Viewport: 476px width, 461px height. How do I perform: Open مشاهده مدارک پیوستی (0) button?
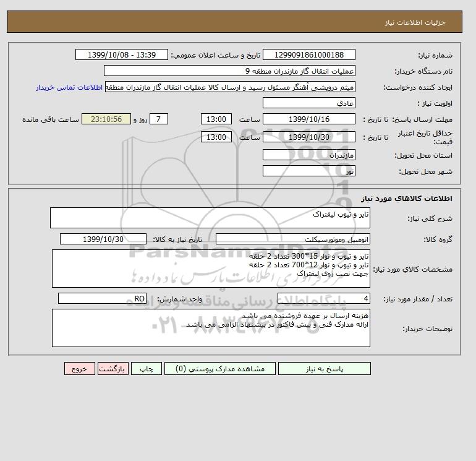coord(220,369)
